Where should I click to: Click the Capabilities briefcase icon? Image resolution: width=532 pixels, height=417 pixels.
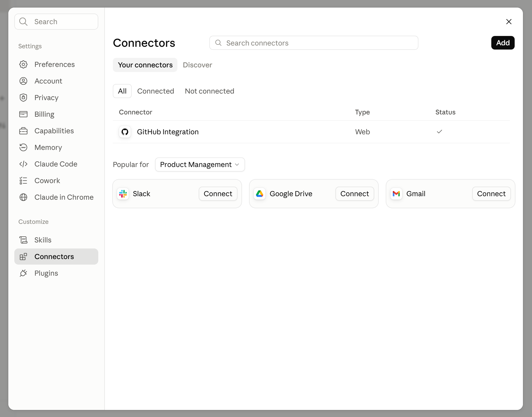click(x=23, y=131)
